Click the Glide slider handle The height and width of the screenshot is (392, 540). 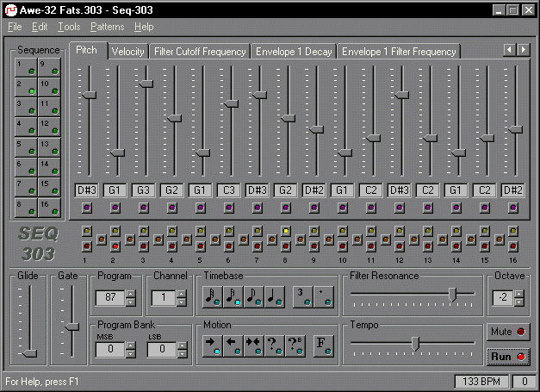[29, 353]
